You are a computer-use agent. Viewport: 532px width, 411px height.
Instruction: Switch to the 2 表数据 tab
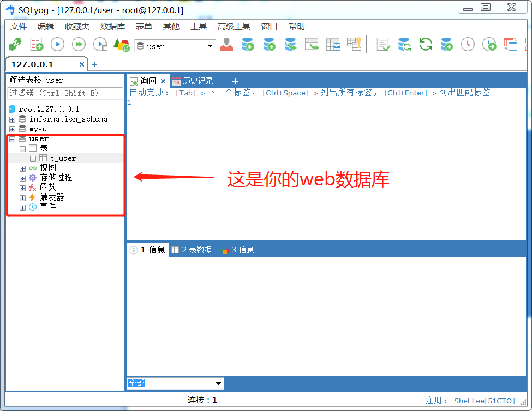[x=192, y=250]
